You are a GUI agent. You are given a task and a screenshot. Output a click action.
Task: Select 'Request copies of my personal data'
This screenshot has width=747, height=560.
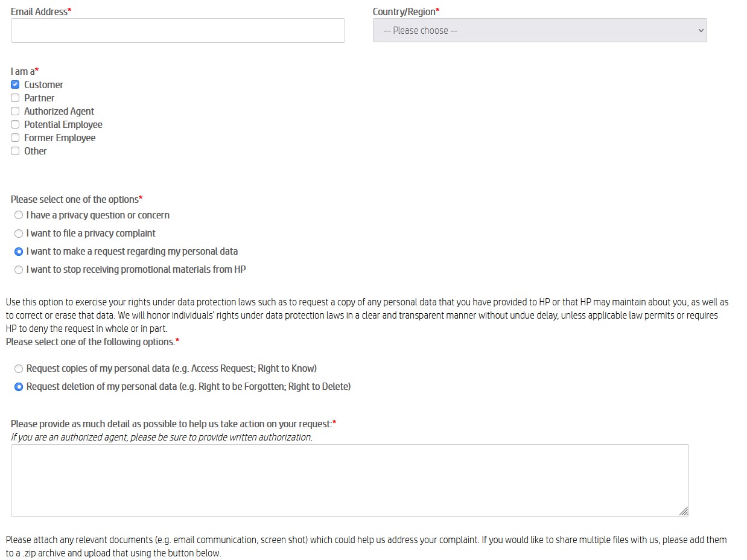18,369
